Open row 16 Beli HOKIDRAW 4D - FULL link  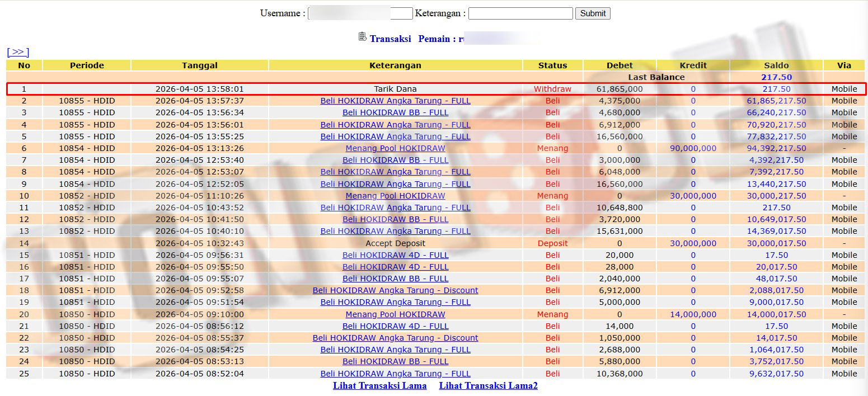[x=395, y=267]
